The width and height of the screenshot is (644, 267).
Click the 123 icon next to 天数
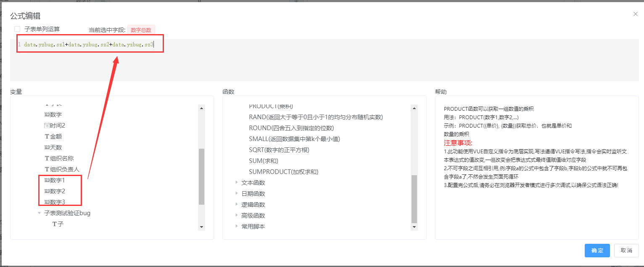[x=47, y=147]
